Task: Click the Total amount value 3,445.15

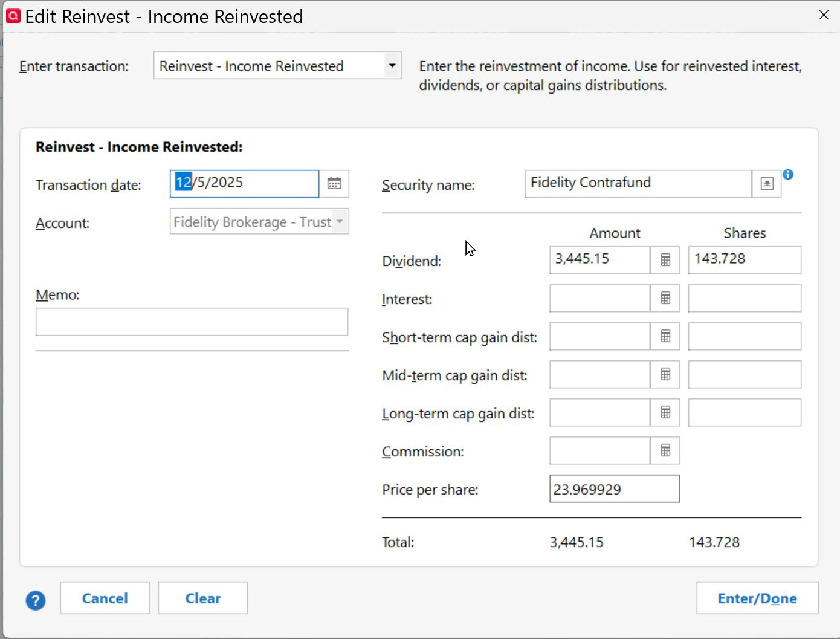Action: [577, 542]
